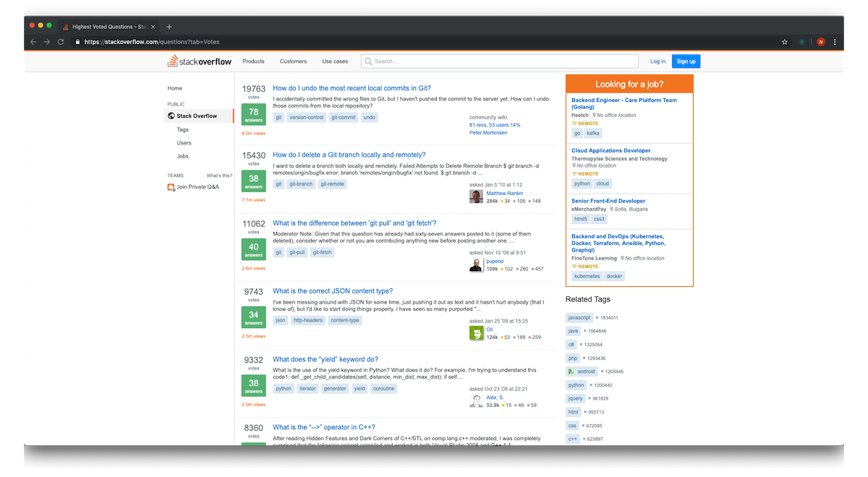Screen dimensions: 868x477
Task: Open Backend Engineer Care Platform Team job
Action: click(624, 103)
